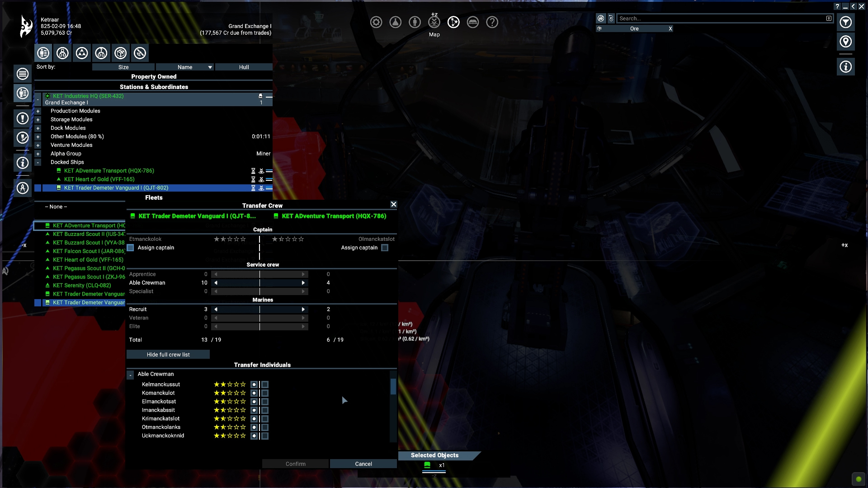Click Confirm button to apply crew transfer

(295, 464)
